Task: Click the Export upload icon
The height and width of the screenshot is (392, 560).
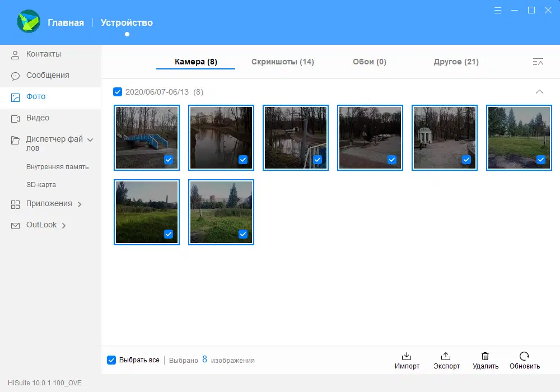Action: pyautogui.click(x=446, y=356)
